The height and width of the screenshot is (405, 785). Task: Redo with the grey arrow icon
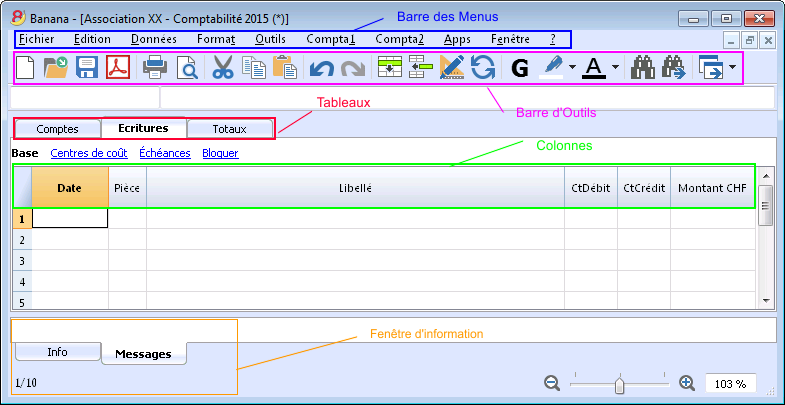[x=352, y=68]
